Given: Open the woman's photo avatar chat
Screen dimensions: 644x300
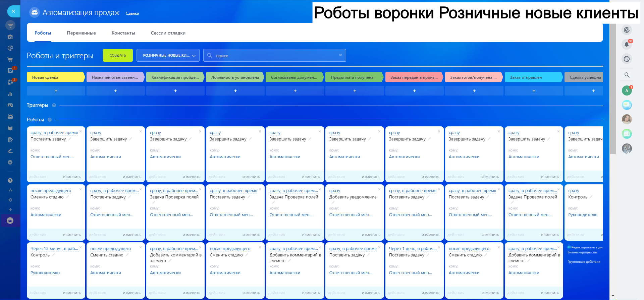Looking at the screenshot, I should [x=627, y=119].
